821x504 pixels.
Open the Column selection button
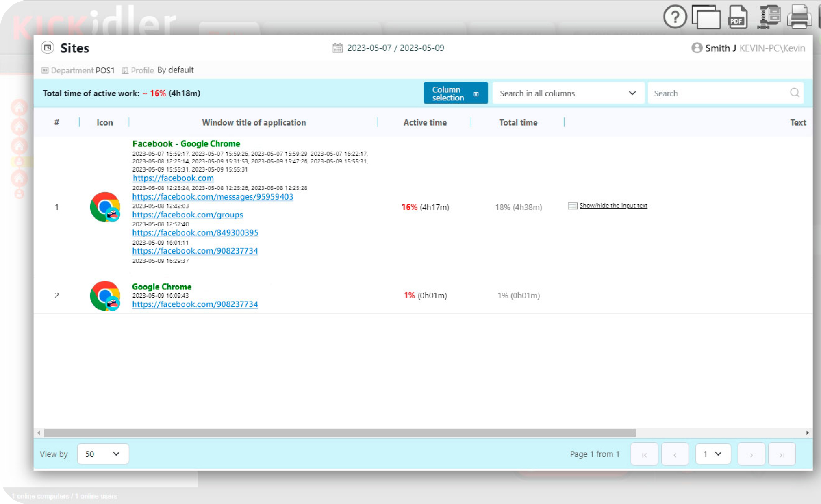[455, 93]
